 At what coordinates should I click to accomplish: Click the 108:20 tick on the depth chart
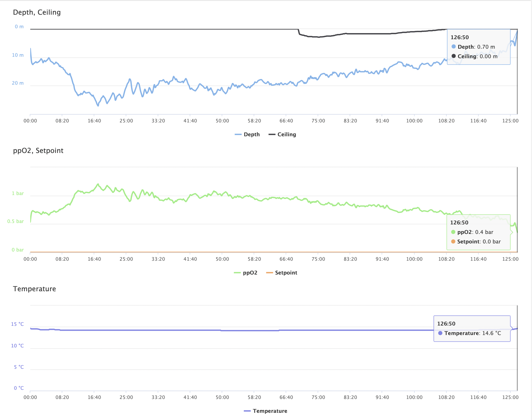[x=446, y=121]
